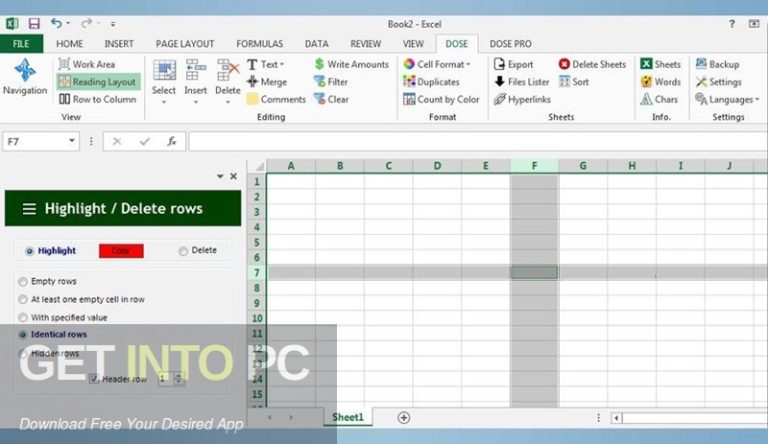768x444 pixels.
Task: Click the formula bar Cancel button
Action: [117, 142]
